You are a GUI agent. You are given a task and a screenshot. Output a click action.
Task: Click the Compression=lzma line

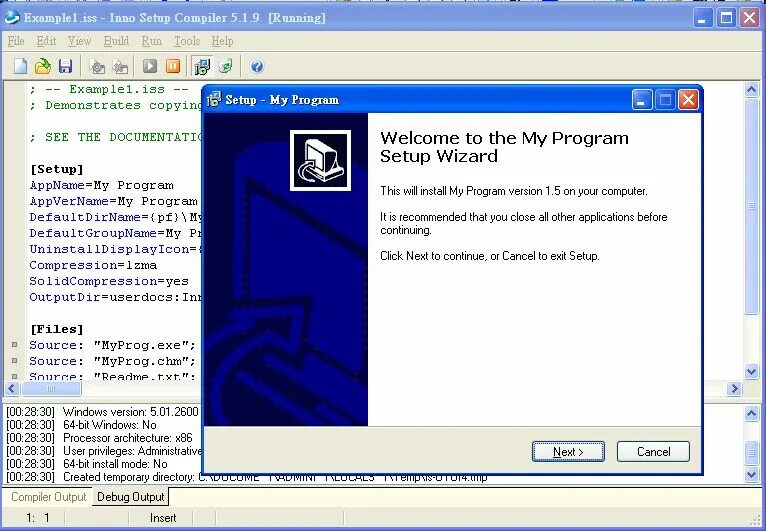93,265
